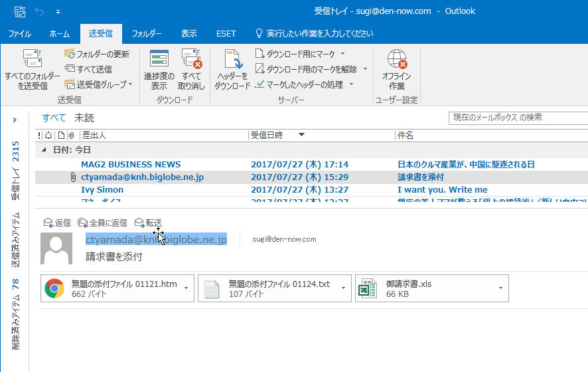The image size is (588, 372).
Task: Filter by 未読 messages
Action: click(84, 118)
